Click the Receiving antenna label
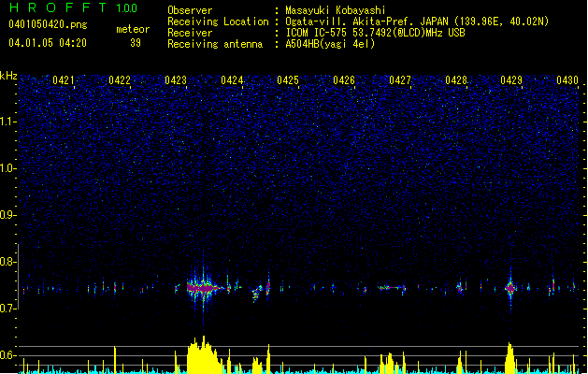The height and width of the screenshot is (374, 588). pyautogui.click(x=215, y=44)
